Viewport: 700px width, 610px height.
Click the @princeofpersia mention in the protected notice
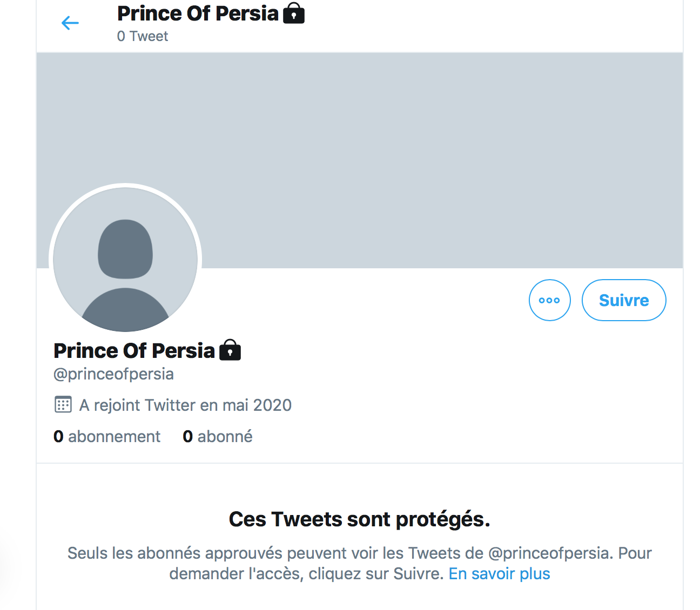[549, 553]
